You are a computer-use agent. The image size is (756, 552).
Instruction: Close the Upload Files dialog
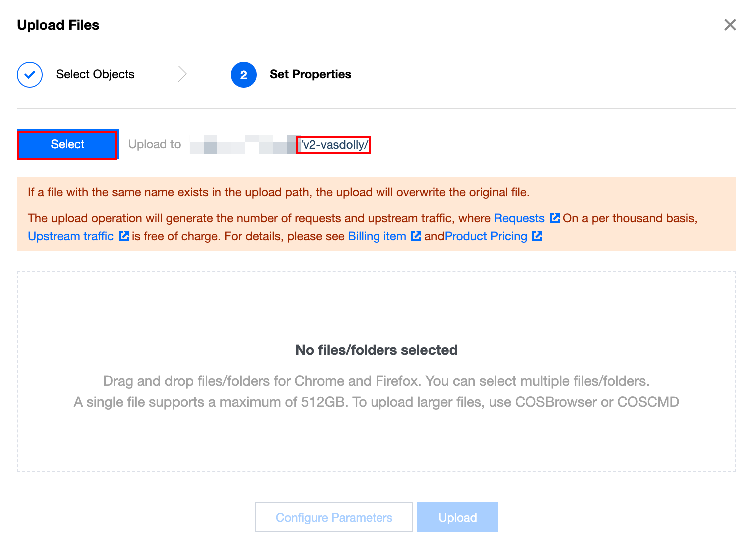(x=730, y=25)
